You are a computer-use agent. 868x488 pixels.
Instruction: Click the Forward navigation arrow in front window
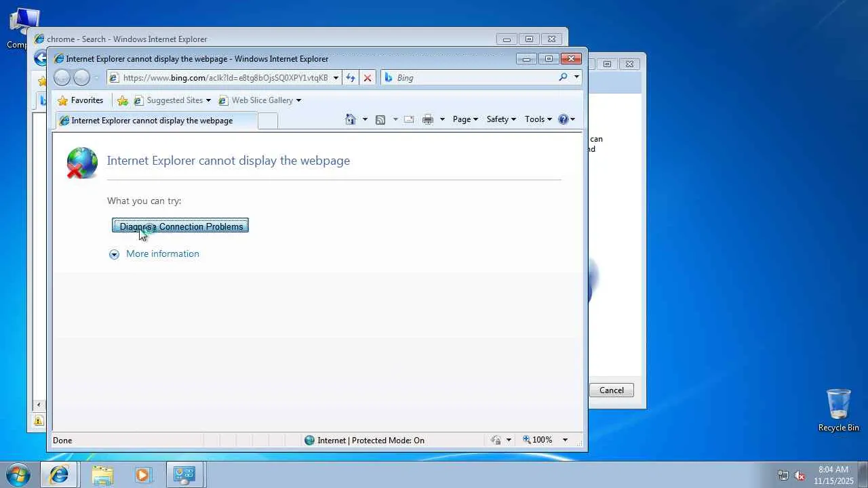(x=81, y=78)
